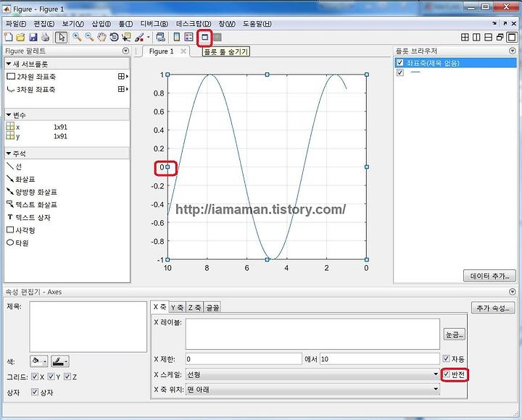This screenshot has width=522, height=420.
Task: Open a file using the folder icon
Action: pyautogui.click(x=20, y=37)
